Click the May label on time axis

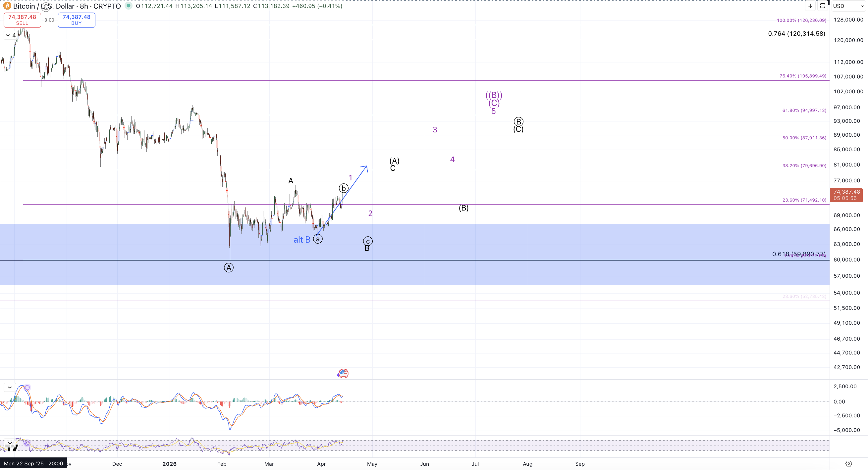click(372, 464)
